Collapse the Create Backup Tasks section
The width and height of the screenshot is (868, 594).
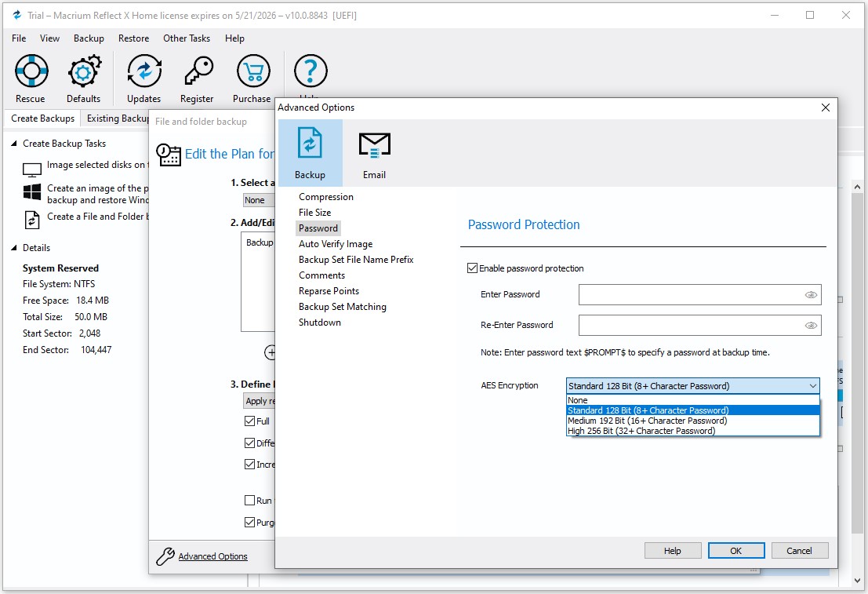pyautogui.click(x=14, y=144)
